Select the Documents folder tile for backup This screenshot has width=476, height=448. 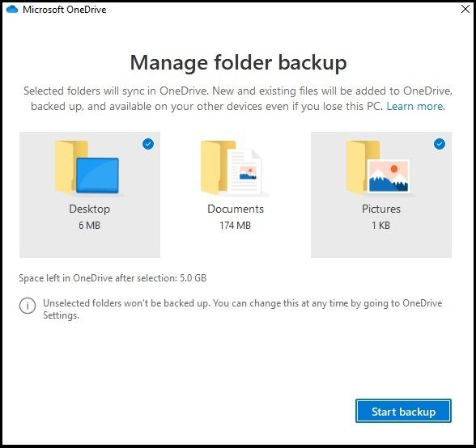pyautogui.click(x=236, y=194)
